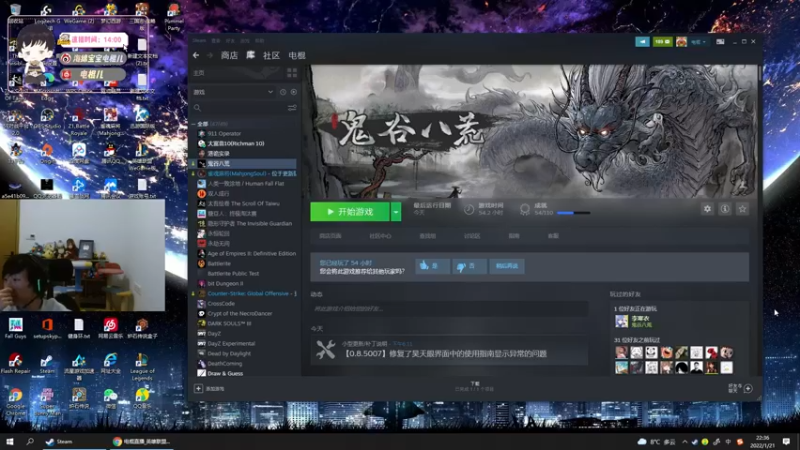Image resolution: width=800 pixels, height=450 pixels.
Task: Switch to Chrome window in the taskbar
Action: 142,441
